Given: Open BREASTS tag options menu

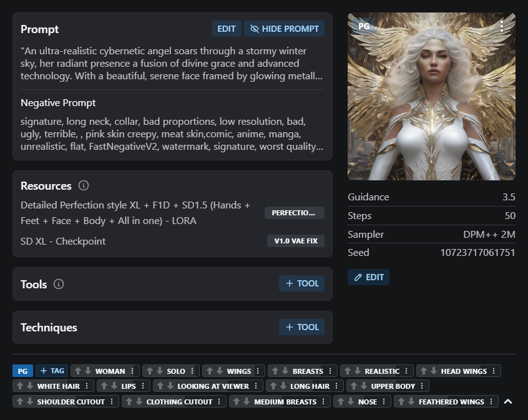Looking at the screenshot, I should pos(330,371).
